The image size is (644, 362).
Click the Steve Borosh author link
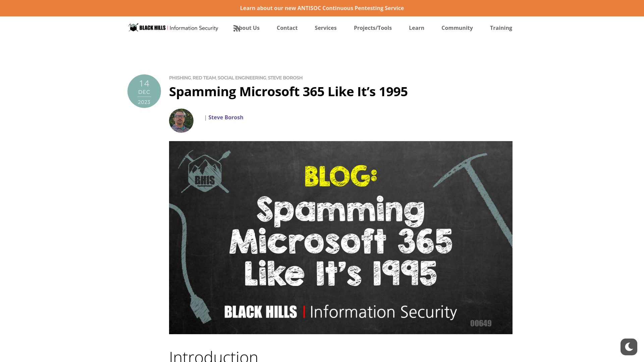tap(226, 117)
